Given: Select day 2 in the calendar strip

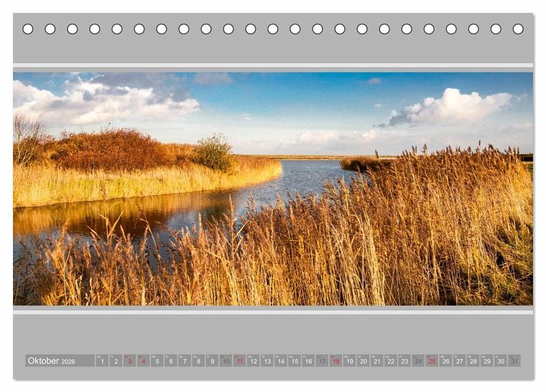Looking at the screenshot, I should [x=116, y=361].
